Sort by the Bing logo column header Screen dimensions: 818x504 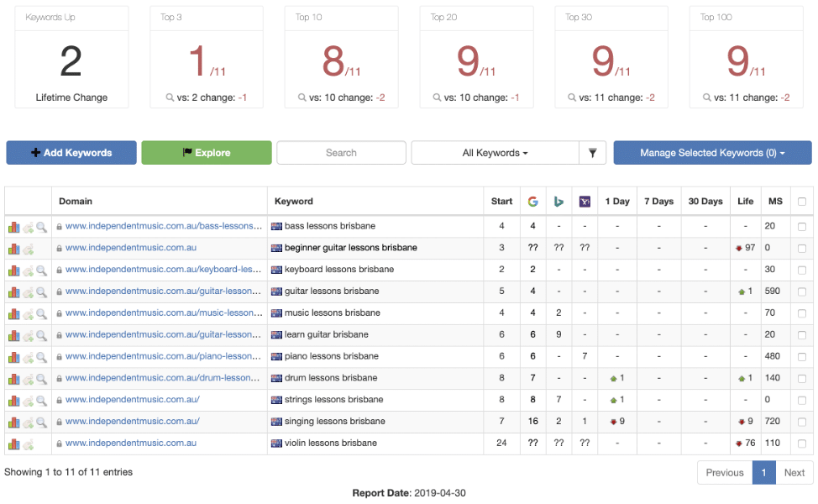558,202
